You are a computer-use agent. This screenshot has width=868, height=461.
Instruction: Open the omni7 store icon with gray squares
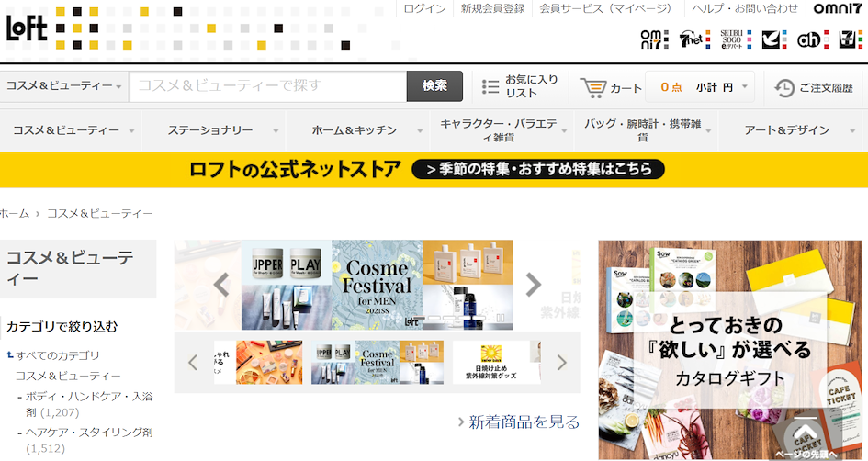tap(654, 39)
